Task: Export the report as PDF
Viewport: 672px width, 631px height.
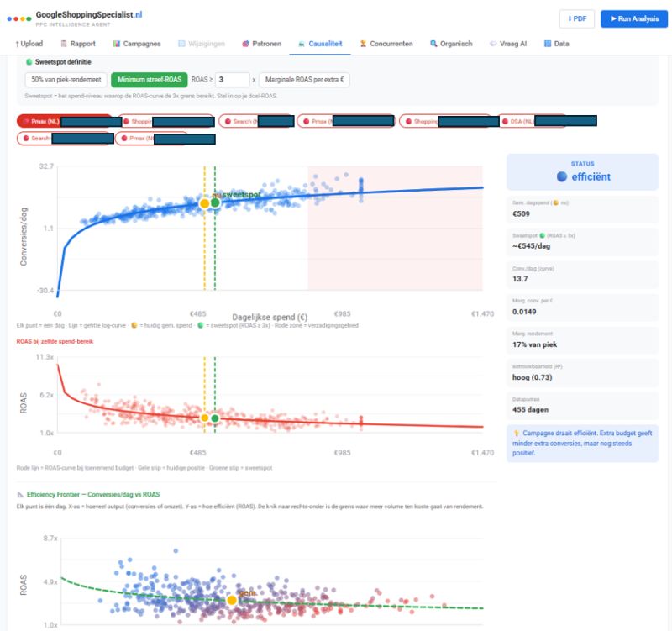Action: pos(577,18)
